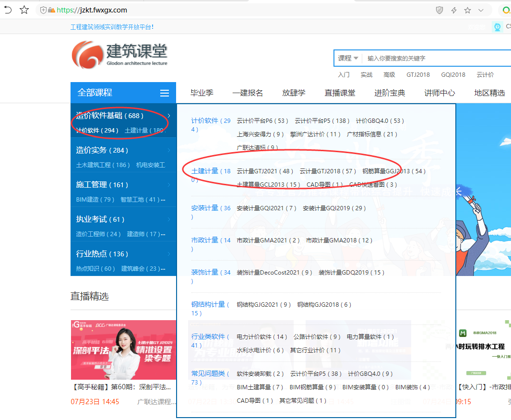Click the 土木建筑工程 (186) sublink
Image resolution: width=511 pixels, height=420 pixels.
(103, 165)
